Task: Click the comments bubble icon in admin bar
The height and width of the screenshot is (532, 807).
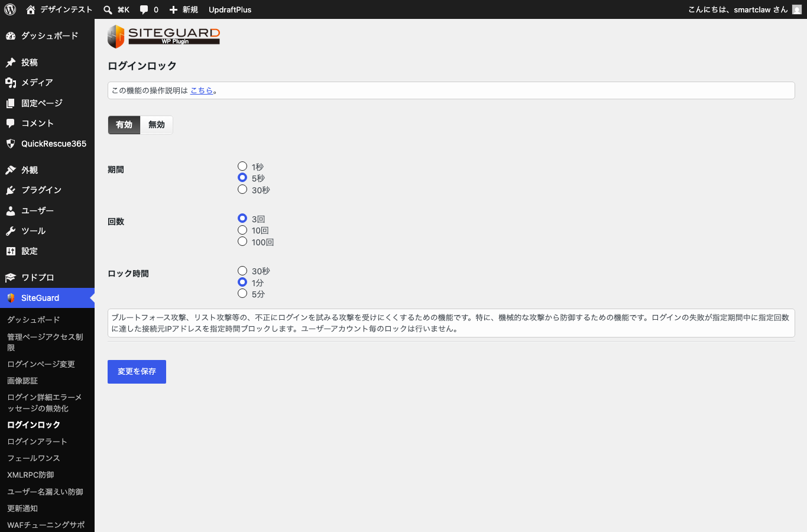Action: coord(144,9)
